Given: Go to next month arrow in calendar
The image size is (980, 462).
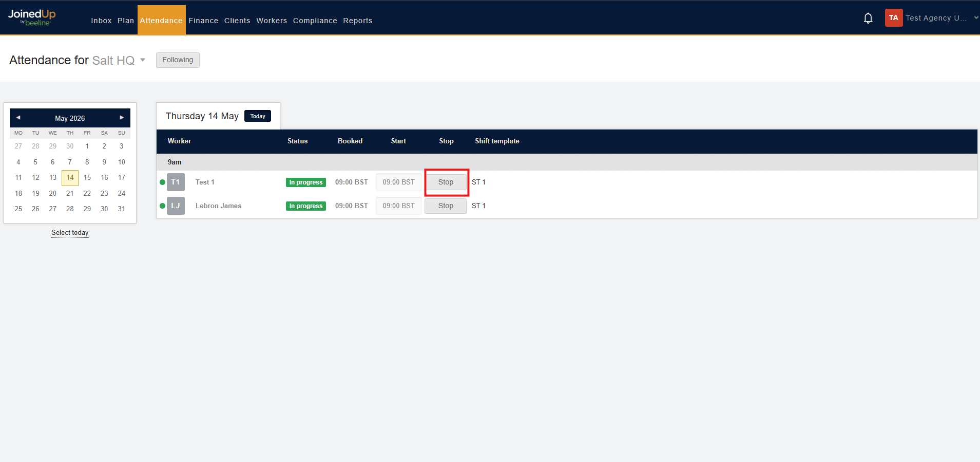Looking at the screenshot, I should click(122, 118).
